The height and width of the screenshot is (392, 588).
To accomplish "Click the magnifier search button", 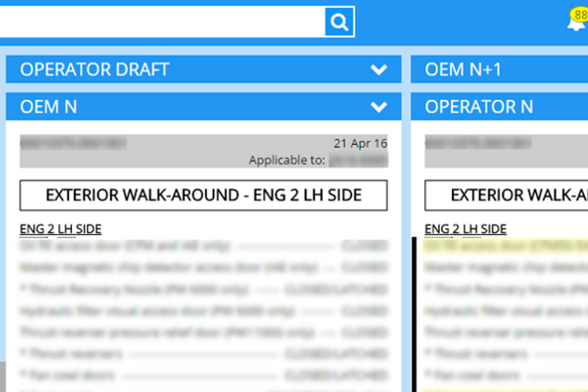I will point(339,22).
